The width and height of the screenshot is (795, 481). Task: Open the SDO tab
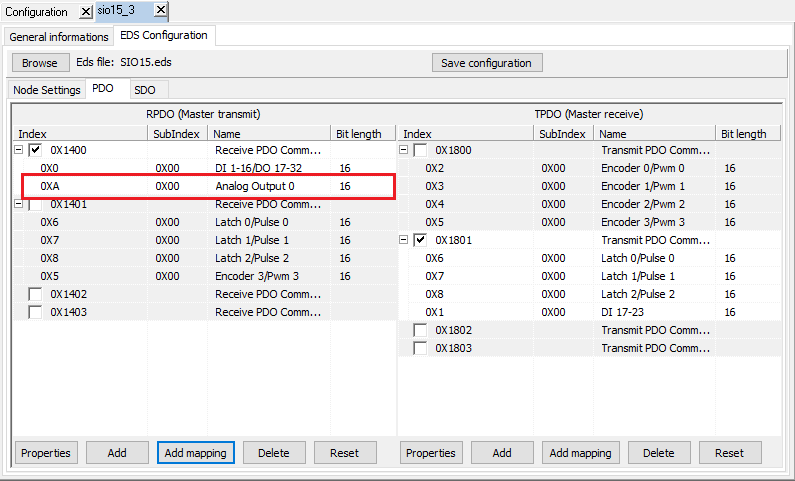(144, 90)
